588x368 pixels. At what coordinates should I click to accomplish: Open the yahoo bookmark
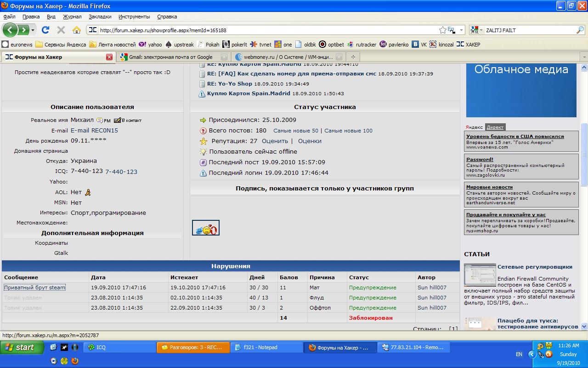click(x=150, y=45)
